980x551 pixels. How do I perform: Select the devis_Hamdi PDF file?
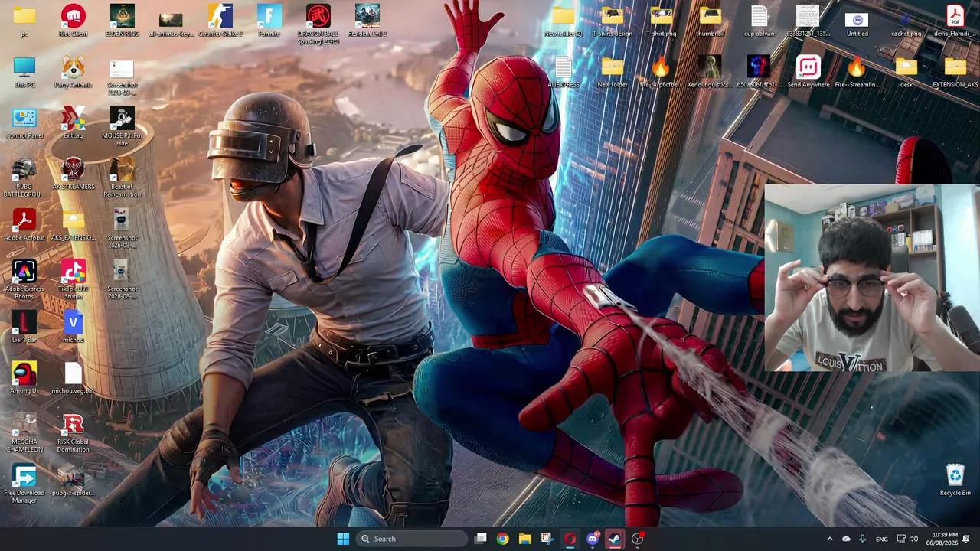(955, 21)
